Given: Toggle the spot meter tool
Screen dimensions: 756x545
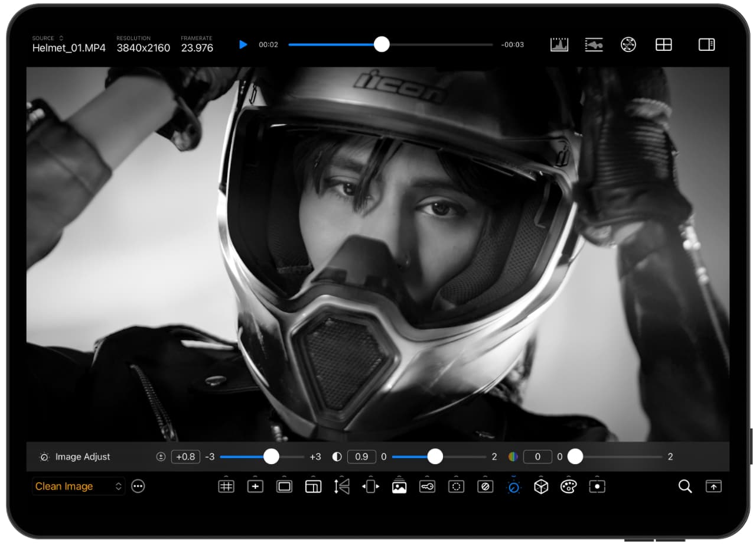Looking at the screenshot, I should point(597,486).
